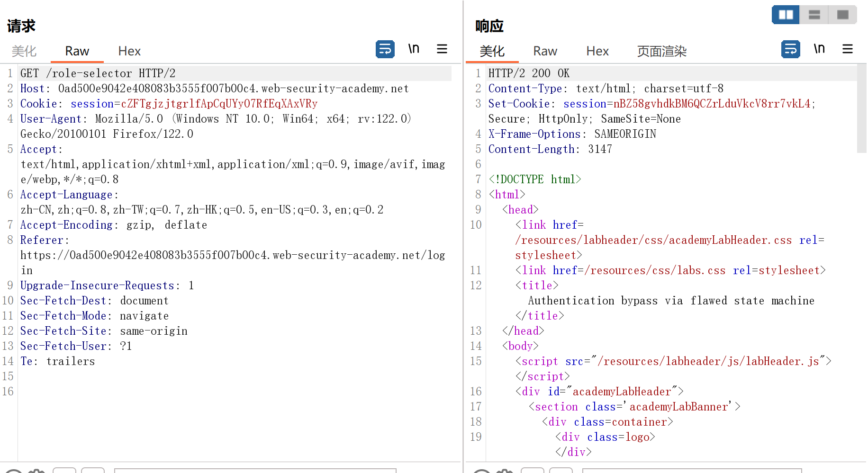The height and width of the screenshot is (473, 868).
Task: Click the Content-Type response header name
Action: point(525,89)
